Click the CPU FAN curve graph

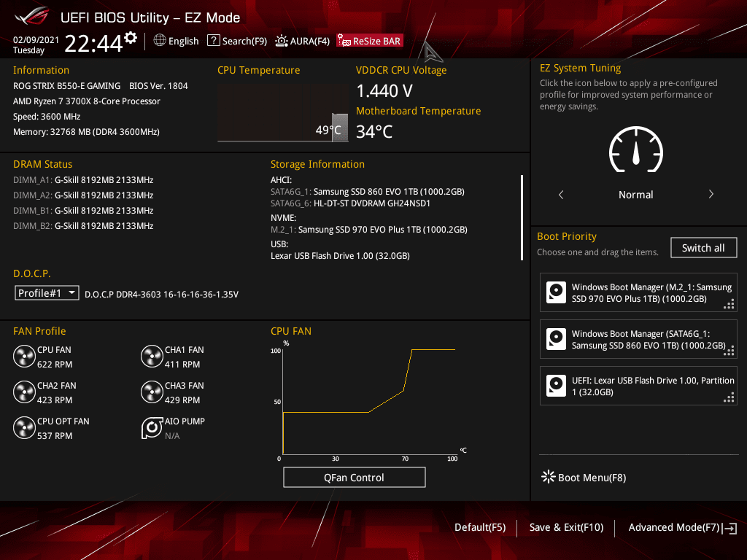[x=368, y=401]
